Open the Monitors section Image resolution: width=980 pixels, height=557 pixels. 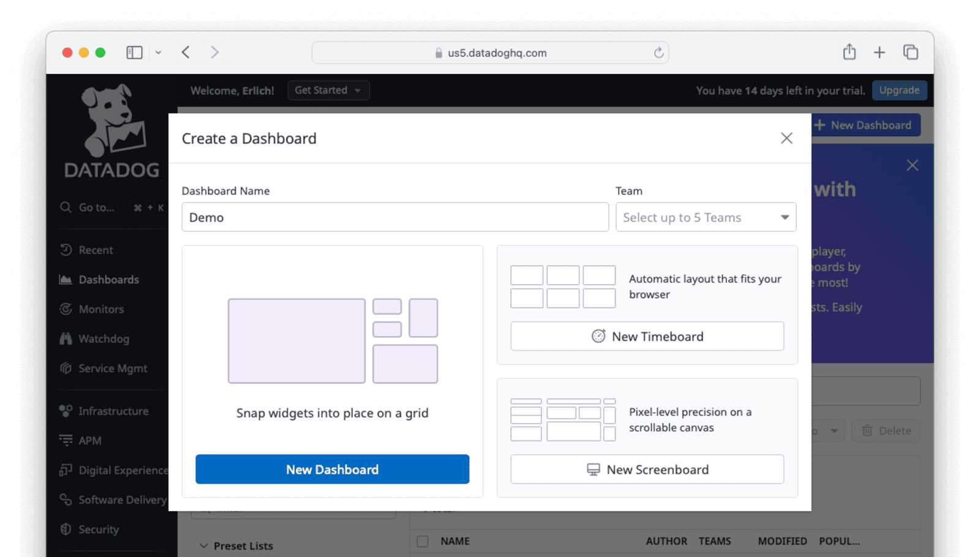pyautogui.click(x=101, y=309)
